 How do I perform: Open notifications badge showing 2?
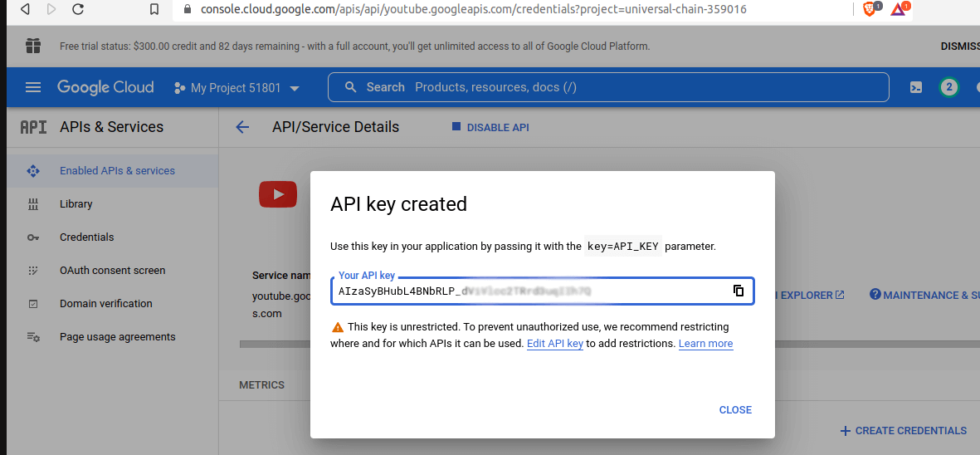pos(948,87)
